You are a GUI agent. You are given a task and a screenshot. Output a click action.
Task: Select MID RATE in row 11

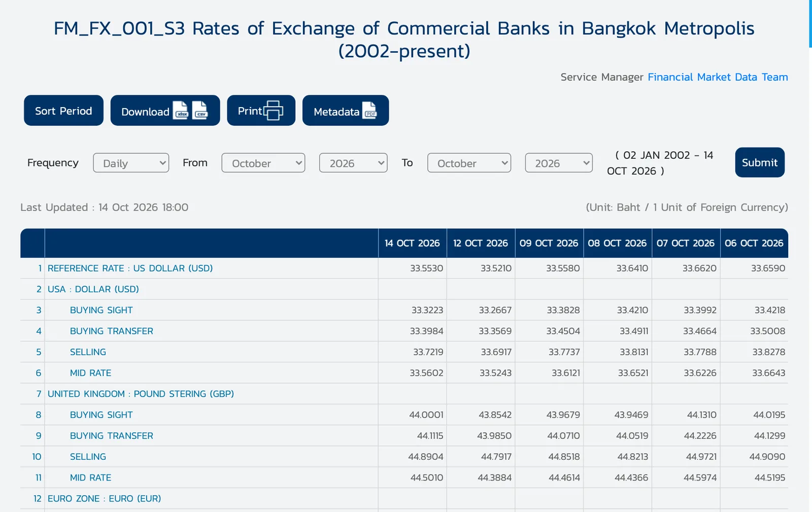pos(90,477)
